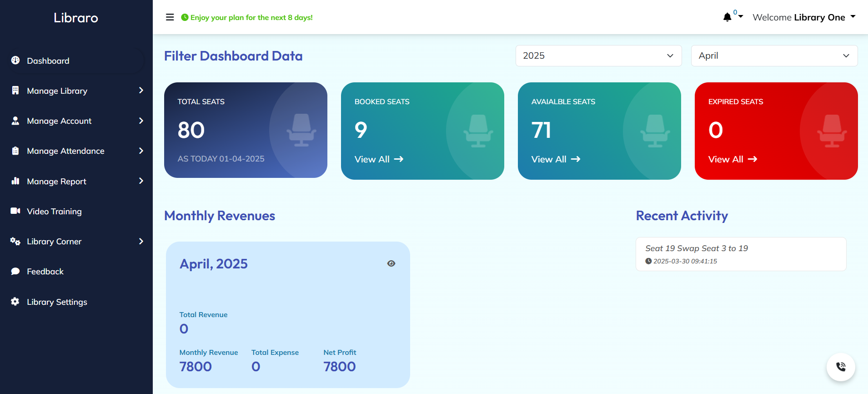Screen dimensions: 868x394
Task: Open Feedback menu item
Action: click(x=76, y=271)
